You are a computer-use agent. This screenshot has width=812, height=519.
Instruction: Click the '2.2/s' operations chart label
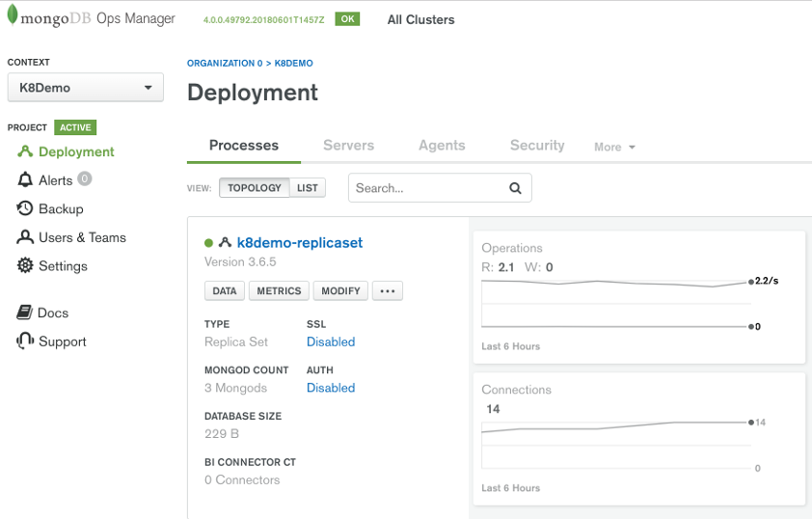pos(767,281)
